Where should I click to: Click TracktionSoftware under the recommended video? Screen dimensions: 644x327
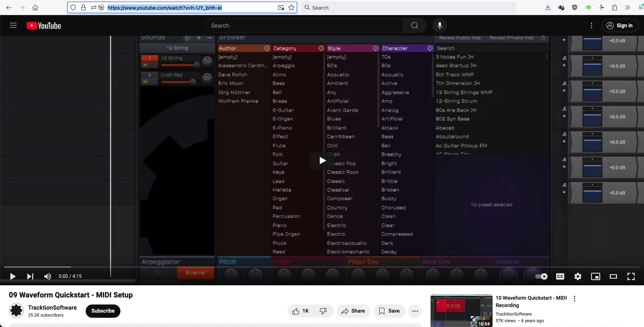[x=514, y=314]
